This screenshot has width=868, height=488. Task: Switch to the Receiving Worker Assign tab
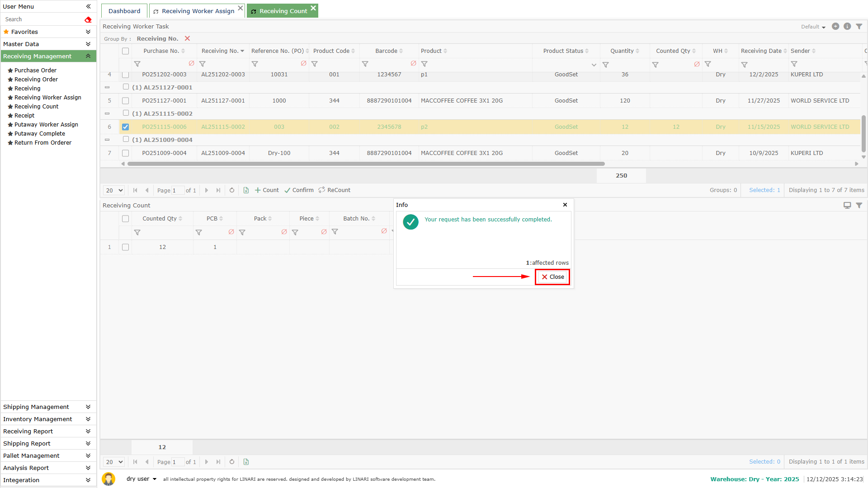tap(198, 11)
